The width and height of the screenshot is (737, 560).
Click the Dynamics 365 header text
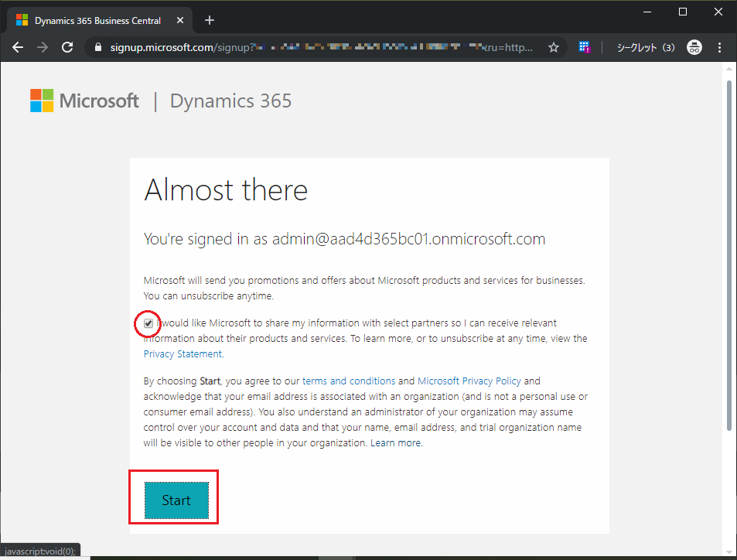click(230, 101)
